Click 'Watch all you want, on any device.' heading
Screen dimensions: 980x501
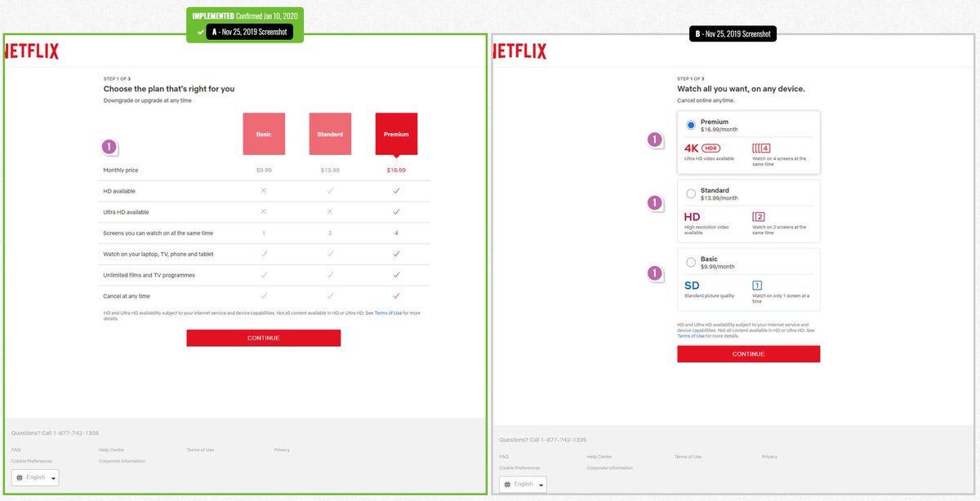tap(741, 88)
